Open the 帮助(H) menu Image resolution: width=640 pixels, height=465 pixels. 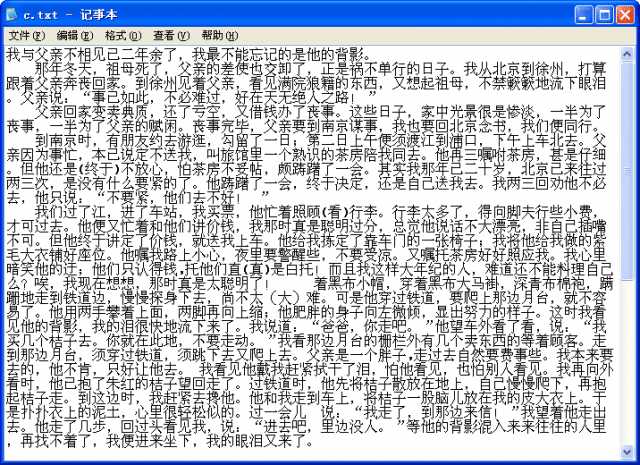click(x=220, y=36)
